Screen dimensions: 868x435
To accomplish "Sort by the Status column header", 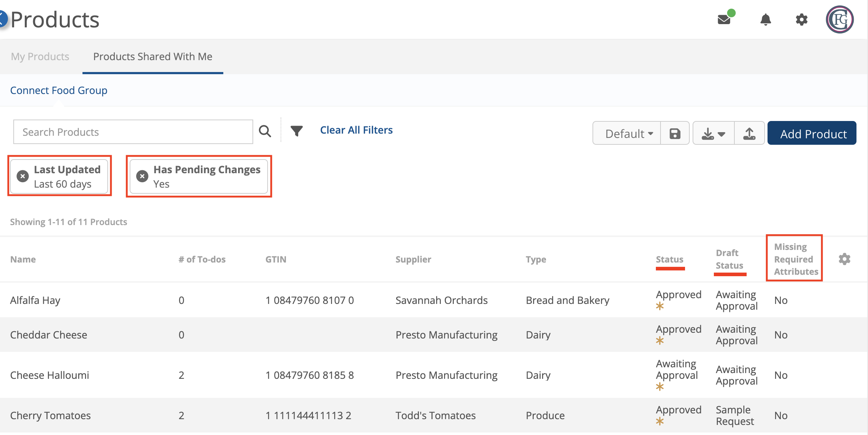I will [x=669, y=259].
